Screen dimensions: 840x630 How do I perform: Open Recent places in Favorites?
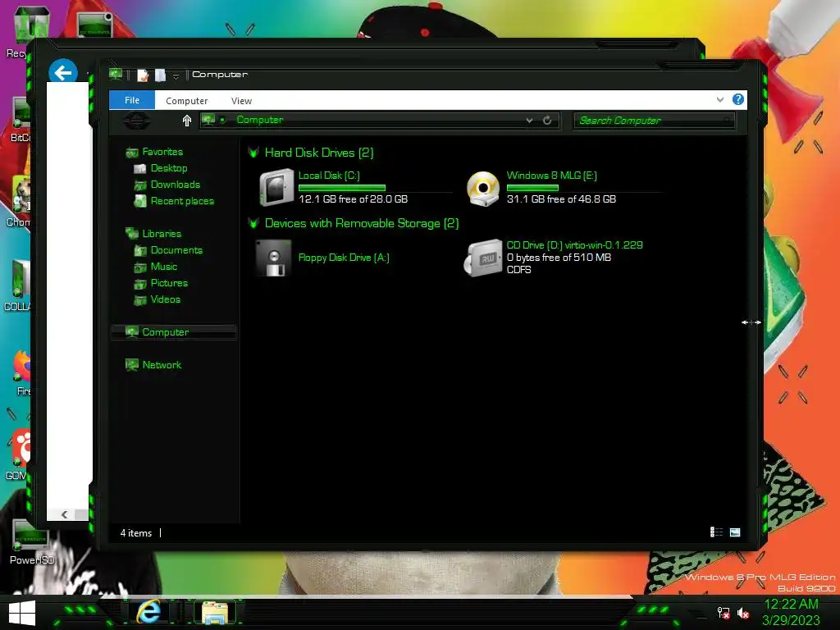click(182, 201)
